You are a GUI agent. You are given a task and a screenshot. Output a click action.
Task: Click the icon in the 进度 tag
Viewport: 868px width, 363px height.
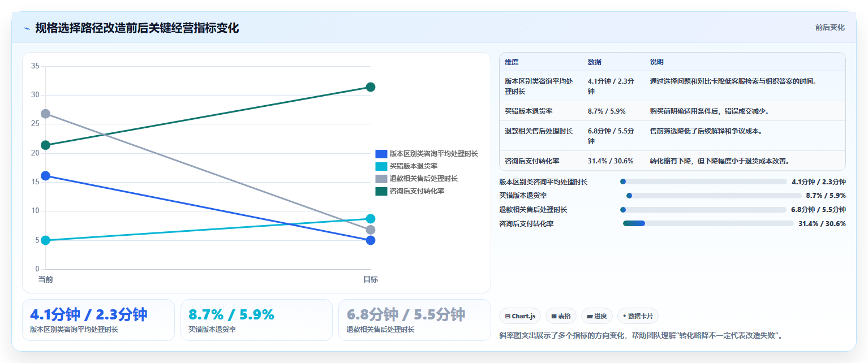click(x=590, y=317)
